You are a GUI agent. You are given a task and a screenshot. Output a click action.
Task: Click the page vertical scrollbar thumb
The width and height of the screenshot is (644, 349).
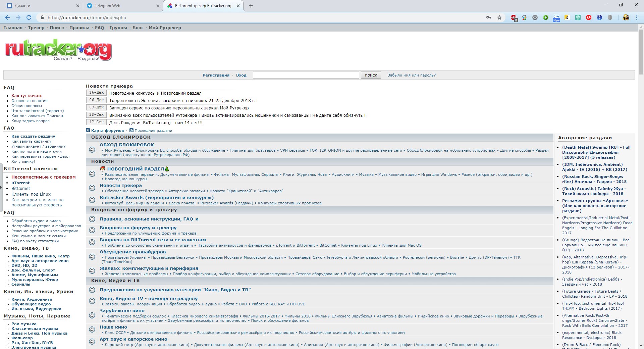tap(641, 52)
